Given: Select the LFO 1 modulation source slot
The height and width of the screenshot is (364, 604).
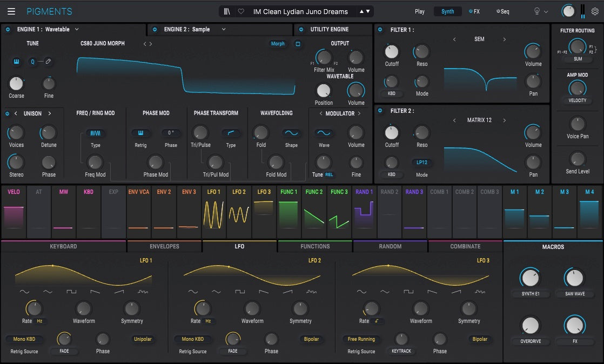Looking at the screenshot, I should [x=214, y=212].
